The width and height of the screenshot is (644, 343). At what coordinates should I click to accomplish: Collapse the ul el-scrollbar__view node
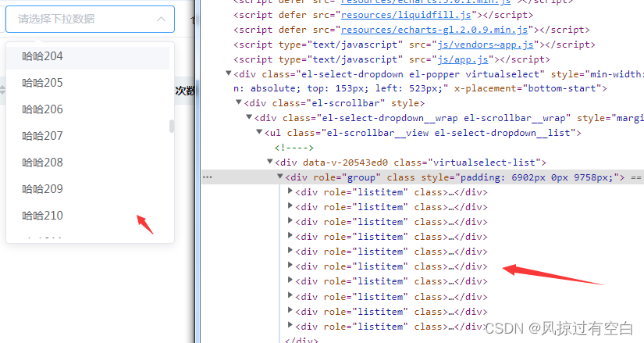tap(259, 131)
